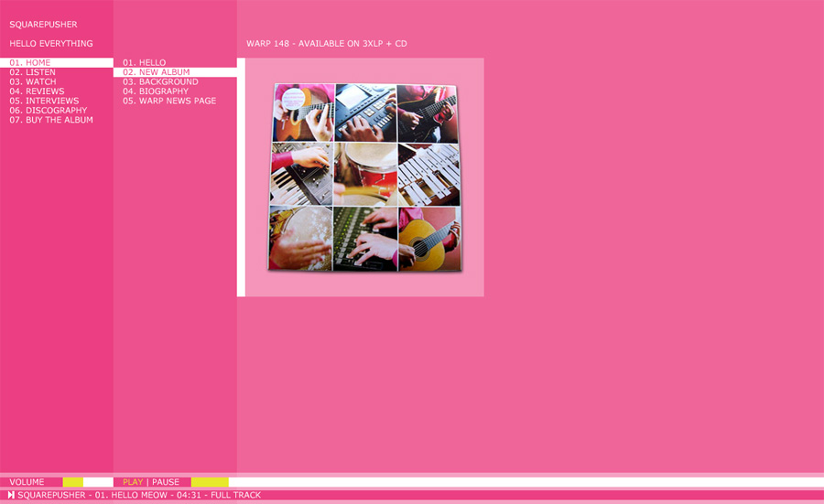Select 04. REVIEWS in main menu
The width and height of the screenshot is (824, 504).
point(37,91)
